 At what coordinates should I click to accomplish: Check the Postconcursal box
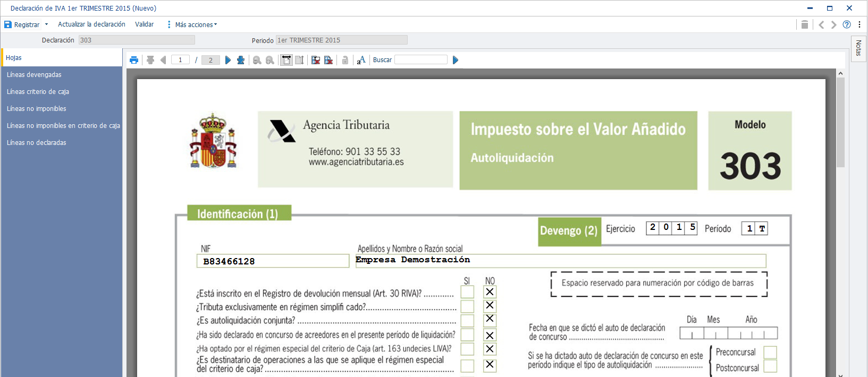point(770,366)
